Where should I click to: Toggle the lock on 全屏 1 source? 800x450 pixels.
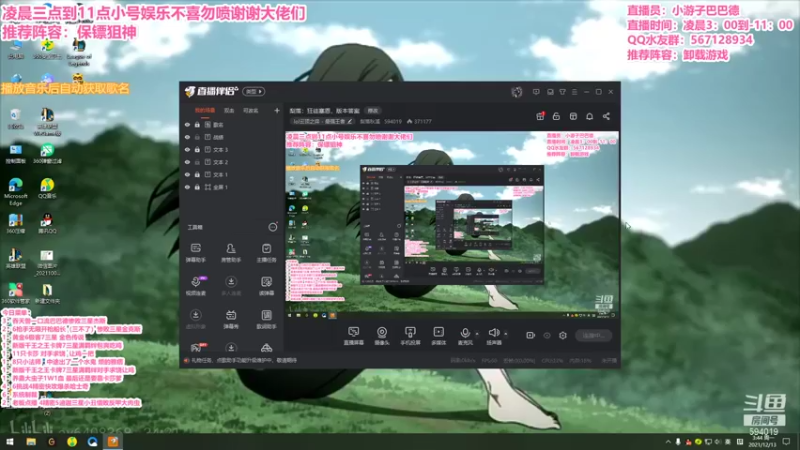[197, 187]
